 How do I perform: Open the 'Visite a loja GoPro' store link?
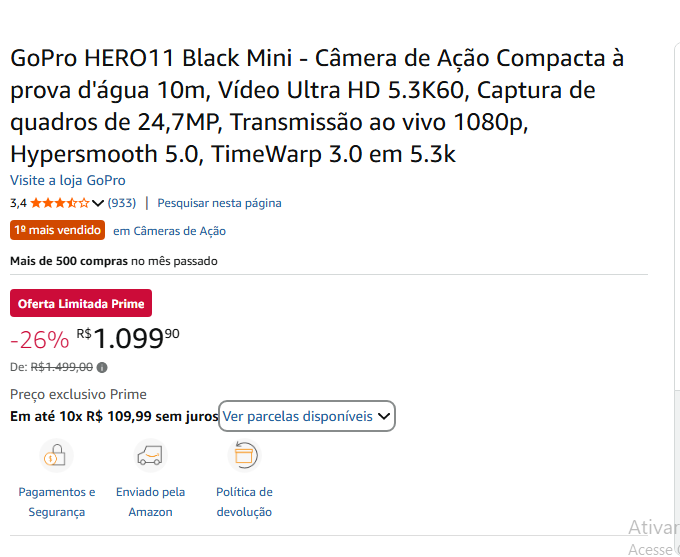pyautogui.click(x=68, y=180)
